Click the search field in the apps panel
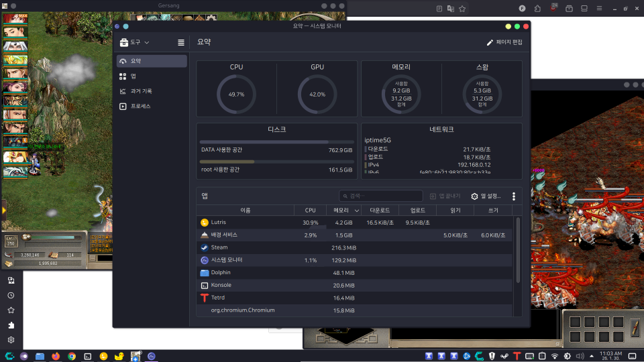 [381, 196]
